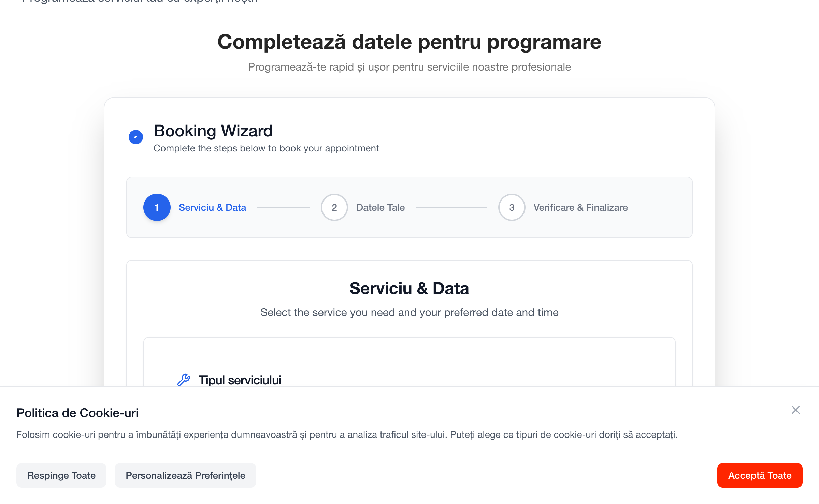Image resolution: width=819 pixels, height=504 pixels.
Task: Click the Complete the steps below subtitle
Action: point(266,148)
